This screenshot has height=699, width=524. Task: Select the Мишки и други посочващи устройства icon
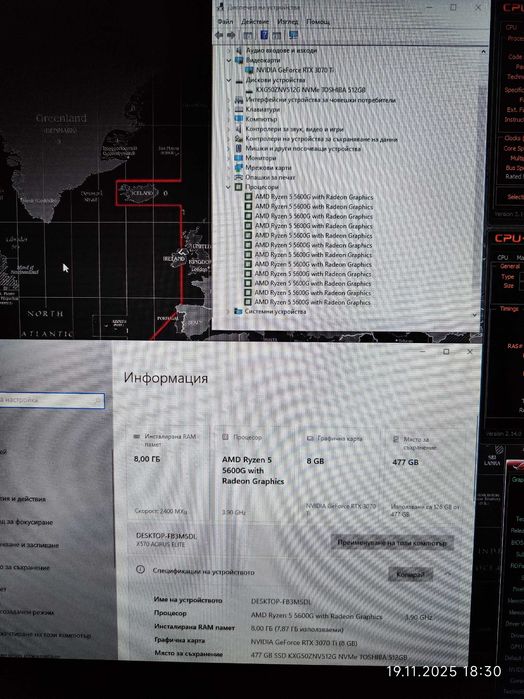(239, 148)
